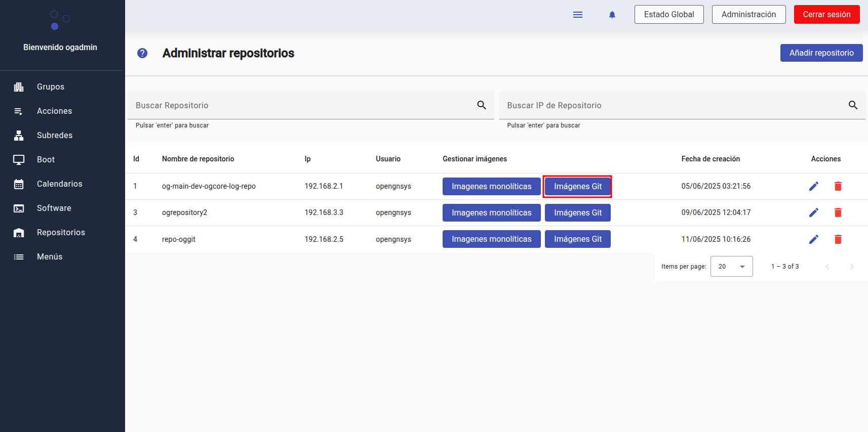The width and height of the screenshot is (868, 432).
Task: Click the Estado Global button
Action: (668, 15)
